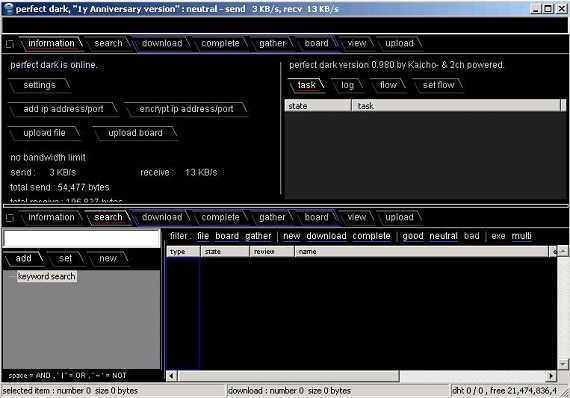Open the 'settings' button

tap(40, 85)
